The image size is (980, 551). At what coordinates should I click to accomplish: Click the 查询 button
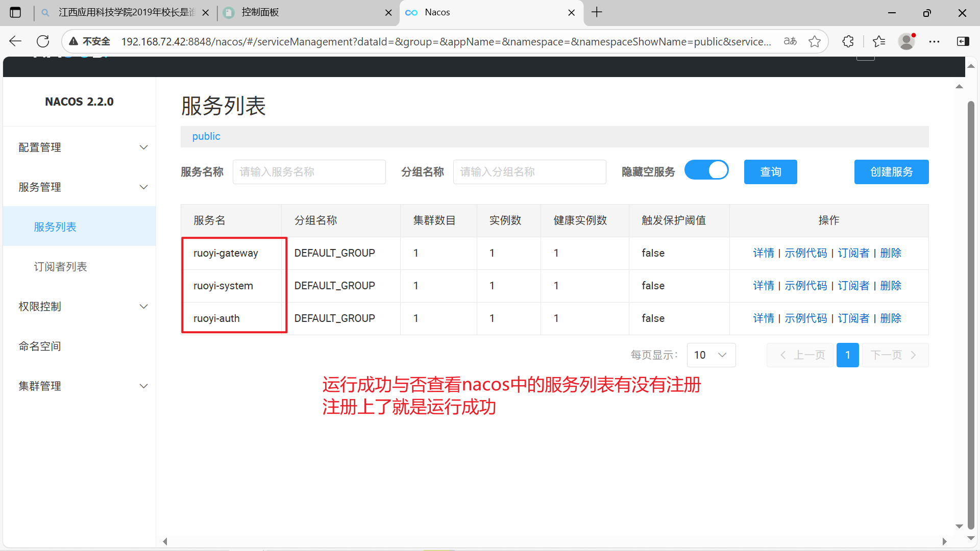(x=770, y=172)
